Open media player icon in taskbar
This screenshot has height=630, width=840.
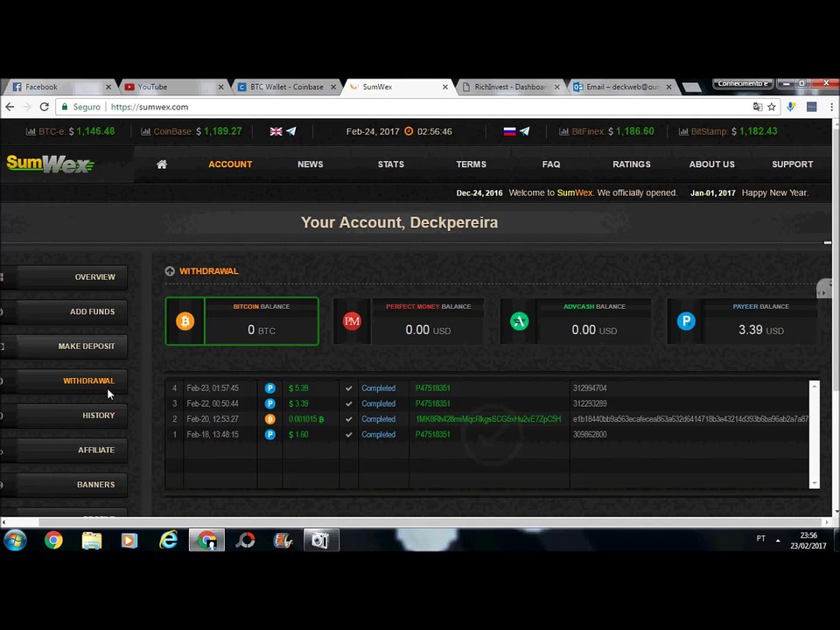tap(129, 540)
